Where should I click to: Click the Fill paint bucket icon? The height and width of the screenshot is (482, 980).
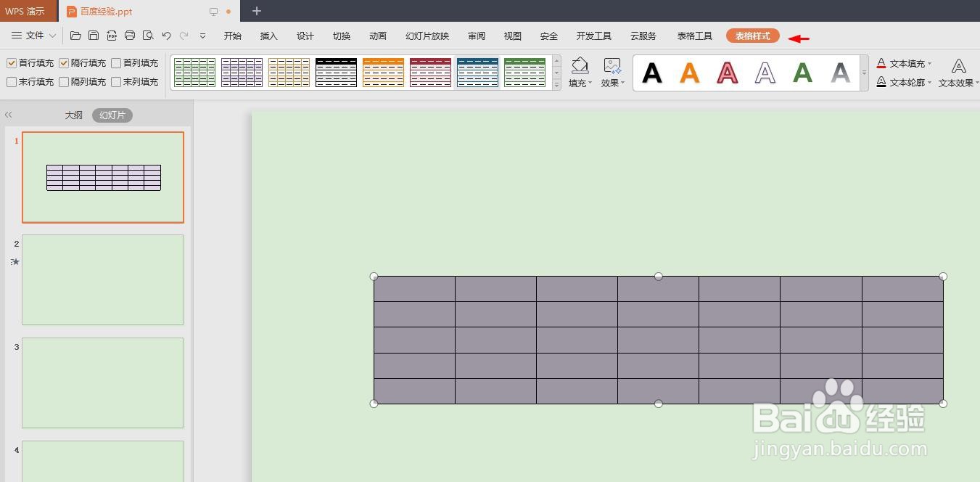tap(580, 65)
